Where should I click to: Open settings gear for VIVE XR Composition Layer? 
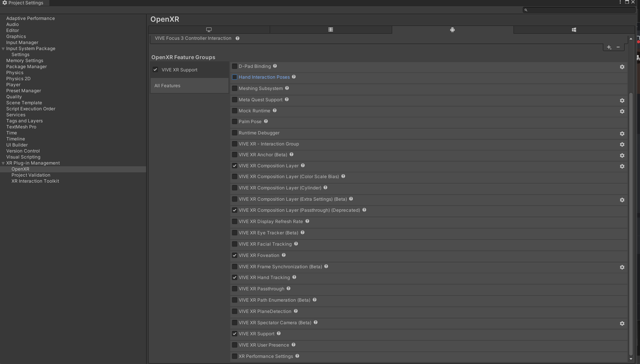pos(622,166)
